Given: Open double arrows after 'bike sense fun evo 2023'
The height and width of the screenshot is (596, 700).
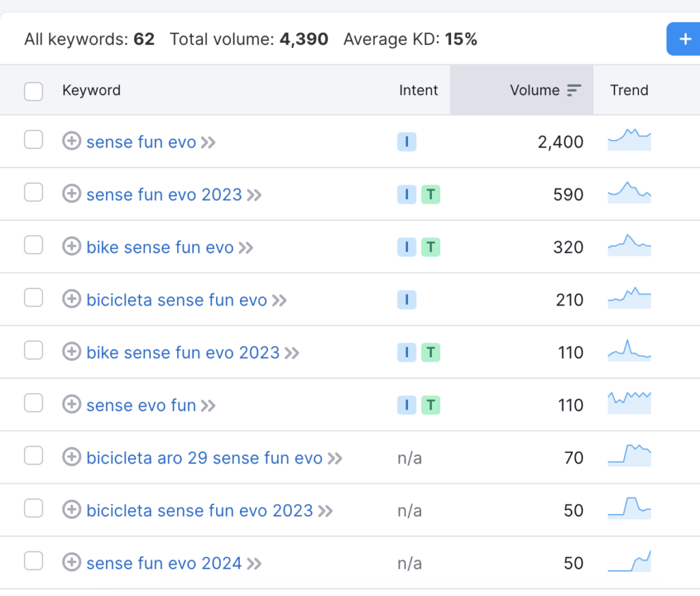Looking at the screenshot, I should click(x=292, y=353).
